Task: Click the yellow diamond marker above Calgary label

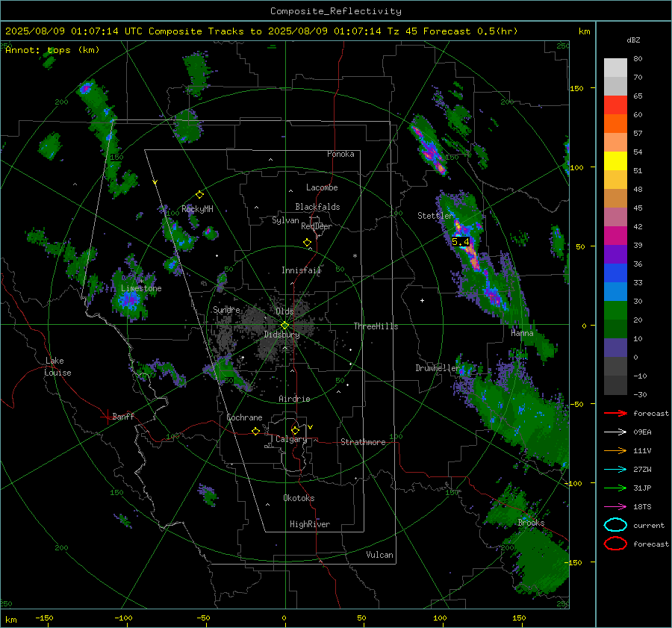Action: 295,430
